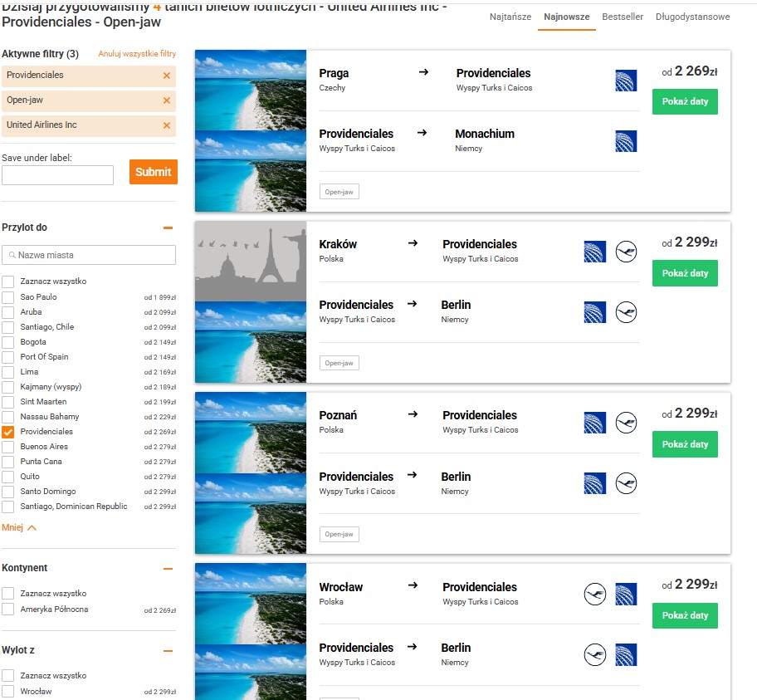Click the United logo on the Poznań flight

[x=595, y=423]
